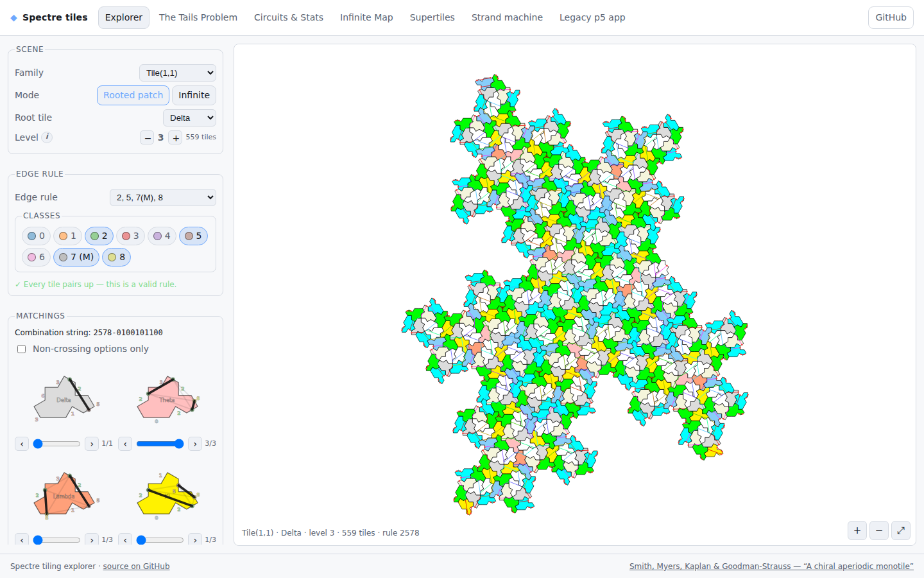Go to previous Lambda matching option
This screenshot has height=578, width=924.
[x=22, y=540]
